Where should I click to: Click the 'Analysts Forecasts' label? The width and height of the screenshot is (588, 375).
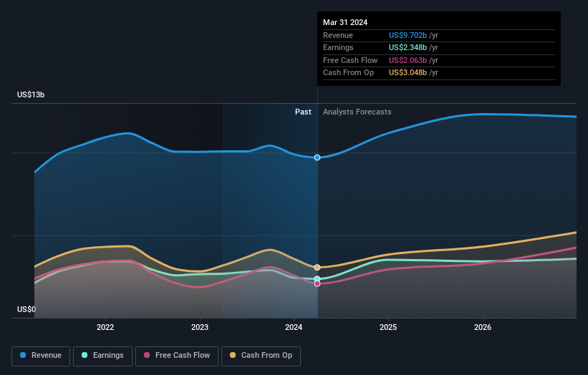pyautogui.click(x=357, y=112)
